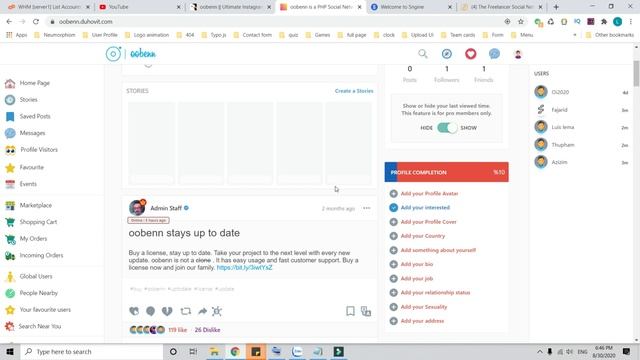This screenshot has height=360, width=640.
Task: Click Add your relationship status
Action: 436,293
